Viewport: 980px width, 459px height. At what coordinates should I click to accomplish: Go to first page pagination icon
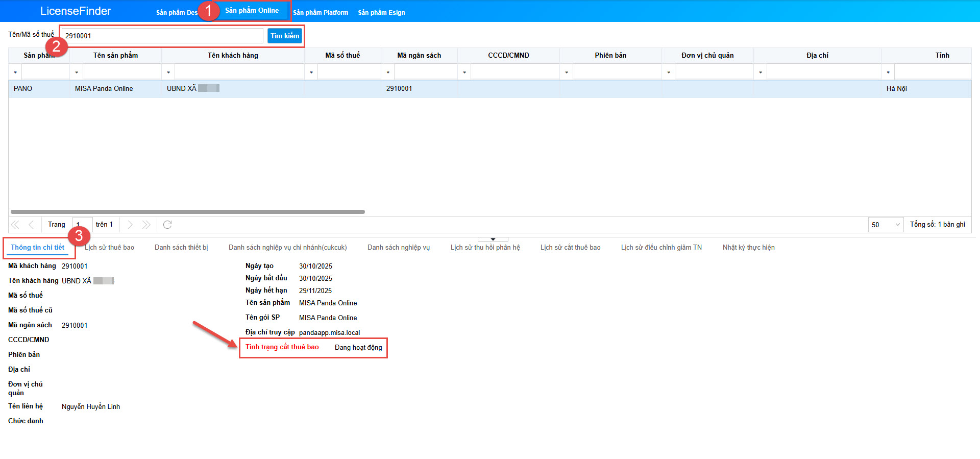pos(15,225)
